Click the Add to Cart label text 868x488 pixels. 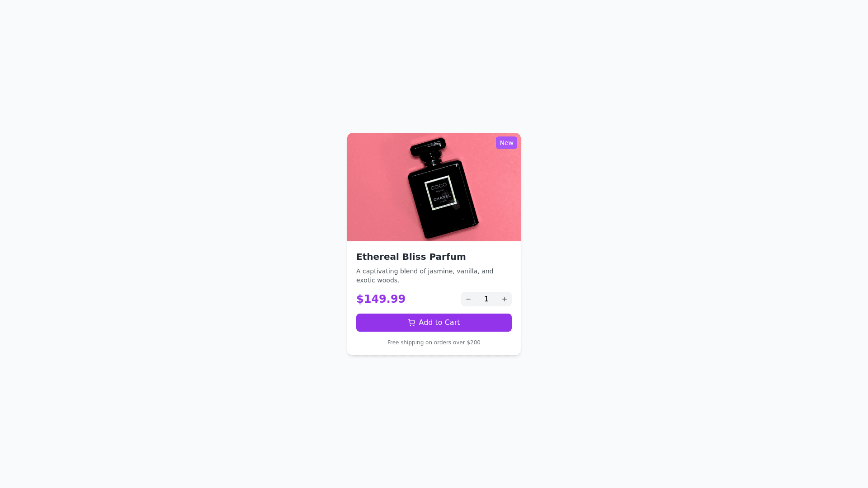pos(439,323)
